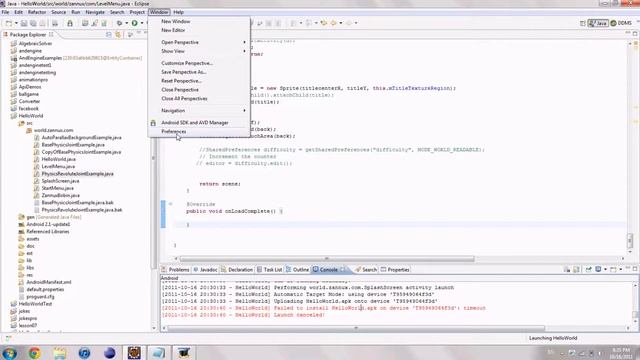Open the Navigate menu

coord(95,12)
